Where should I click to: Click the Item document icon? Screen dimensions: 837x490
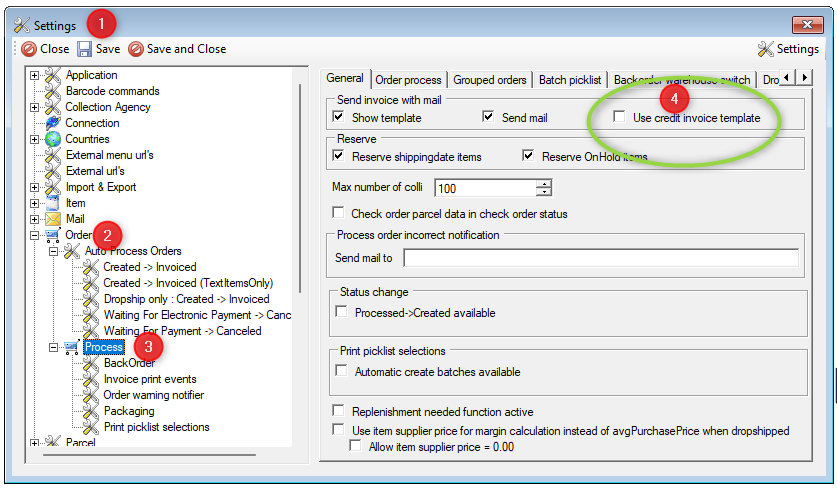point(53,203)
